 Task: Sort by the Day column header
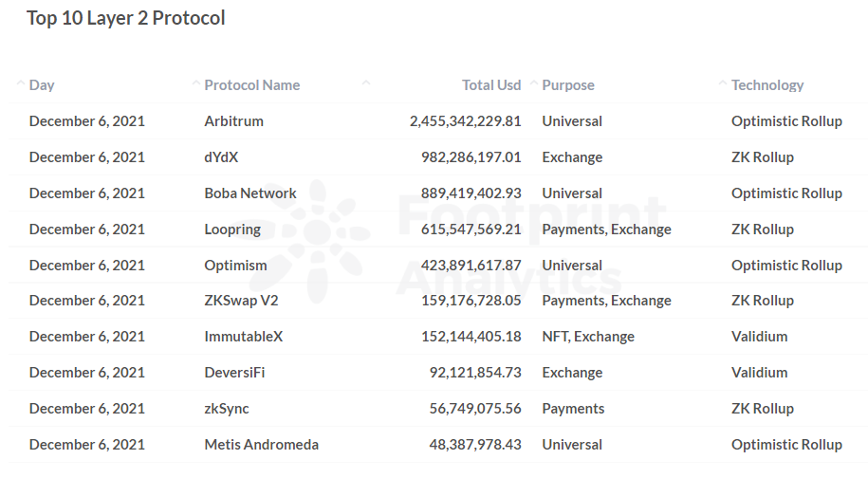pyautogui.click(x=42, y=85)
